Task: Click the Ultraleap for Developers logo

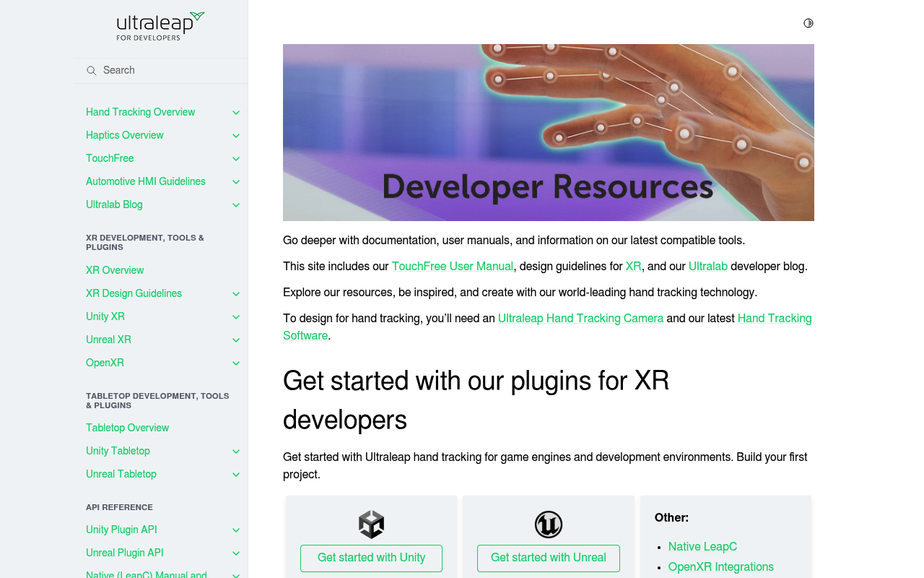Action: [161, 27]
